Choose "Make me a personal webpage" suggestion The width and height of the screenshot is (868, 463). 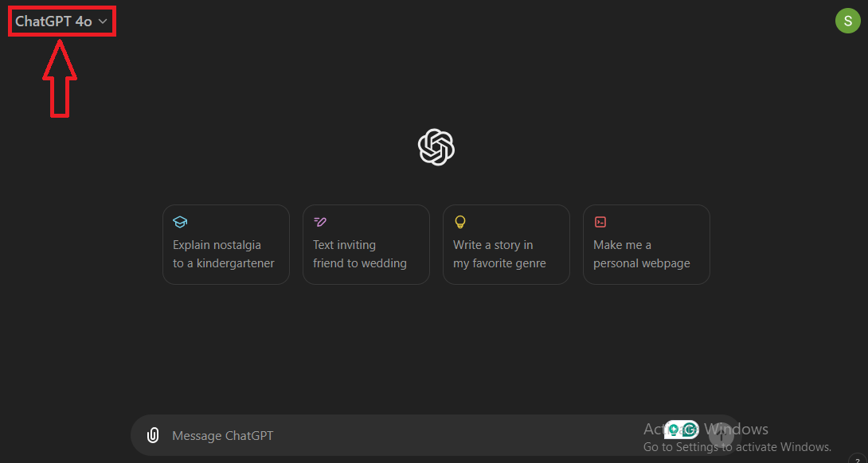tap(646, 244)
